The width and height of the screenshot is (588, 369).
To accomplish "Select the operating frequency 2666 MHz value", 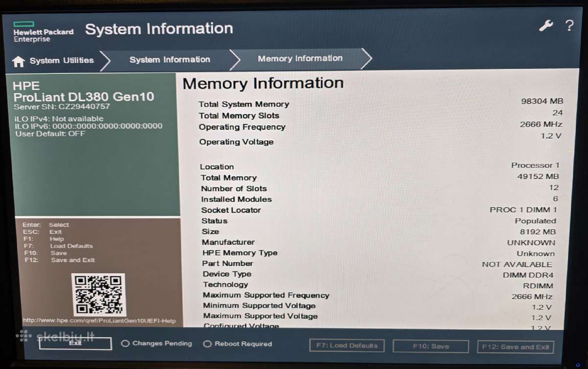I will [x=541, y=124].
